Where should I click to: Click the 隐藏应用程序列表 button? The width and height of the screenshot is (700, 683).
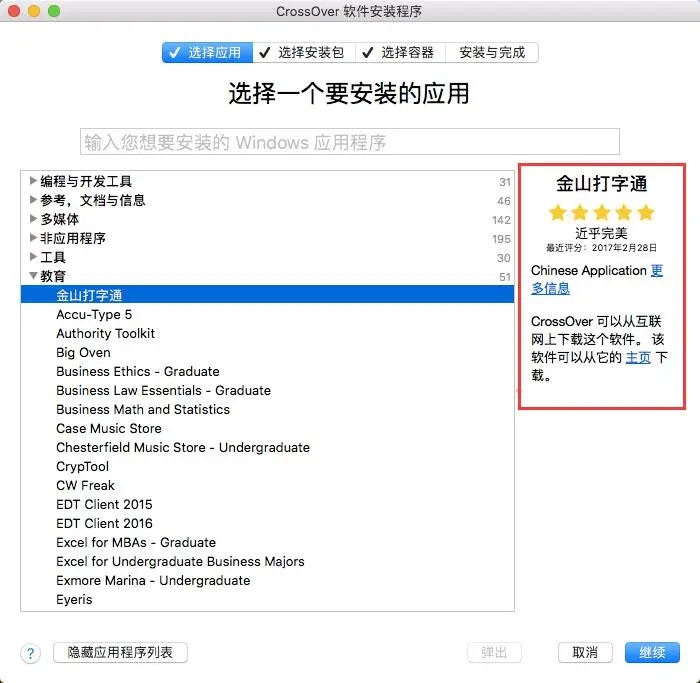point(120,653)
